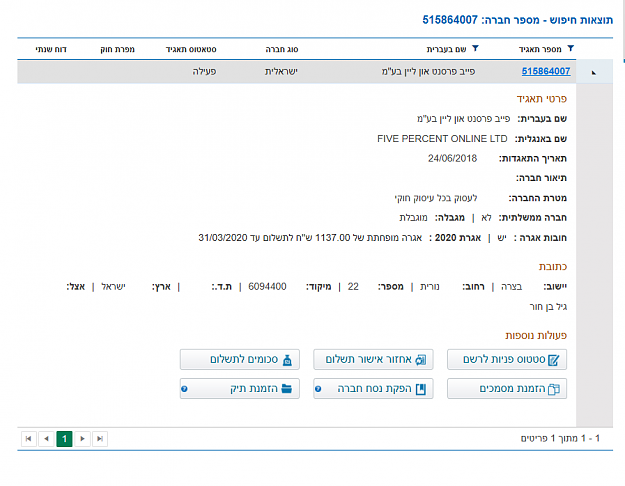Click הפקת נסח חברה button
The width and height of the screenshot is (625, 486).
[x=373, y=389]
